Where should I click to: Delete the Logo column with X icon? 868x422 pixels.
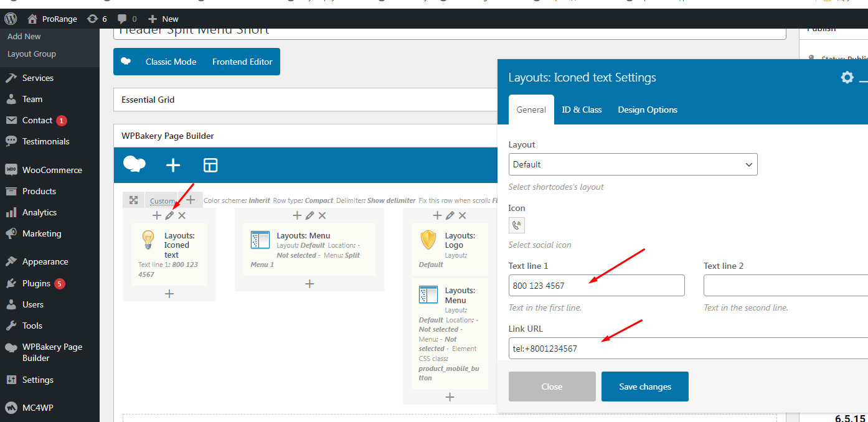[462, 215]
